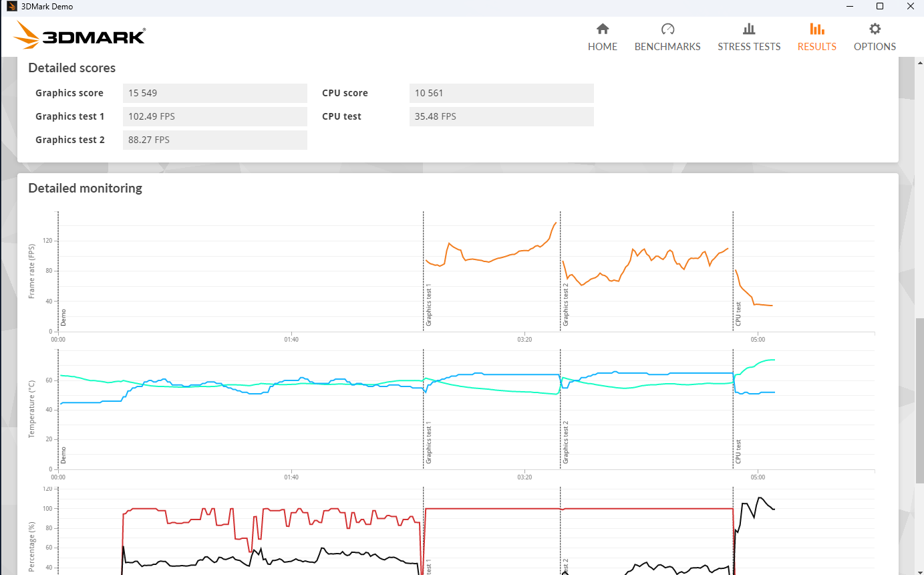Click the CPU score label

pyautogui.click(x=345, y=93)
